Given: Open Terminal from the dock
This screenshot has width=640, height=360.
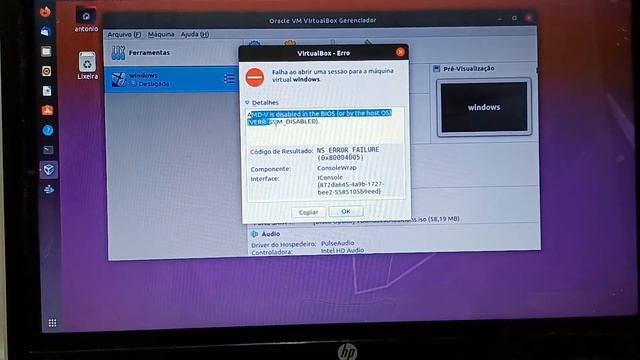Looking at the screenshot, I should (x=48, y=150).
